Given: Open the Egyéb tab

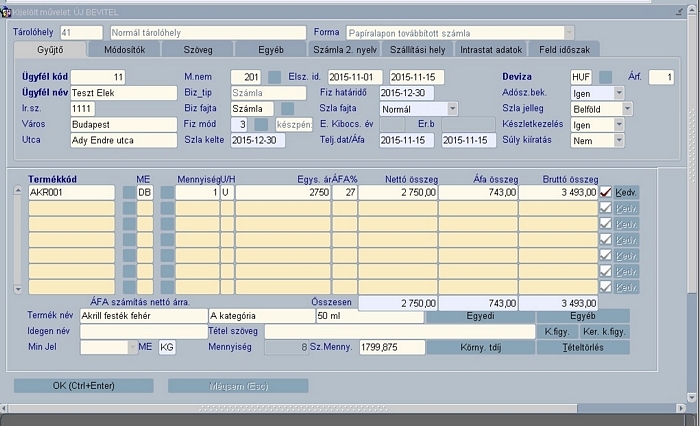Looking at the screenshot, I should click(x=271, y=50).
